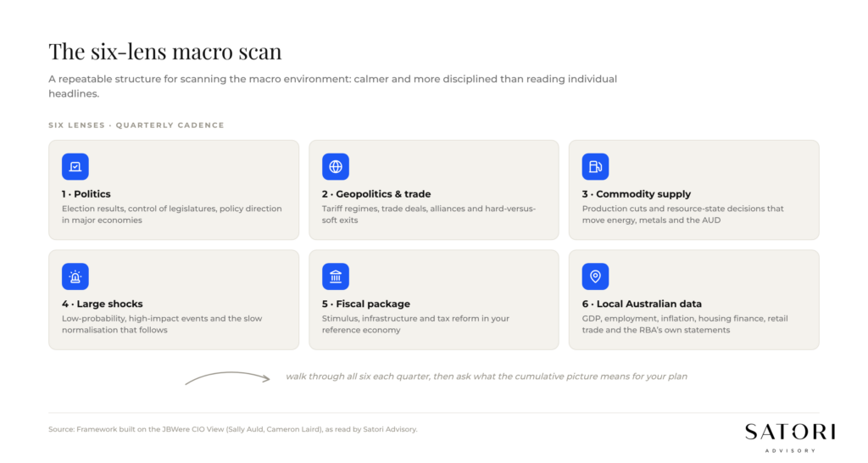
Task: Click the curved arrow graphic
Action: (x=227, y=377)
